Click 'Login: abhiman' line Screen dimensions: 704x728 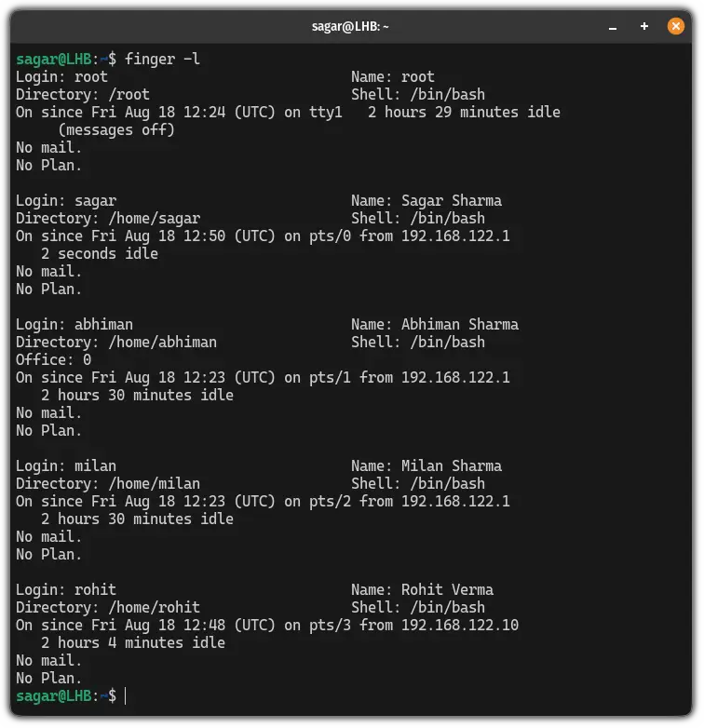74,325
